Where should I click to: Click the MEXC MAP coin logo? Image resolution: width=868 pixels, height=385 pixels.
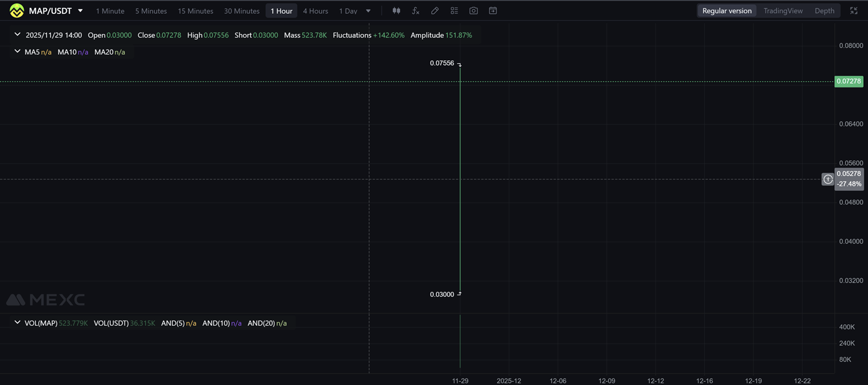pyautogui.click(x=16, y=11)
